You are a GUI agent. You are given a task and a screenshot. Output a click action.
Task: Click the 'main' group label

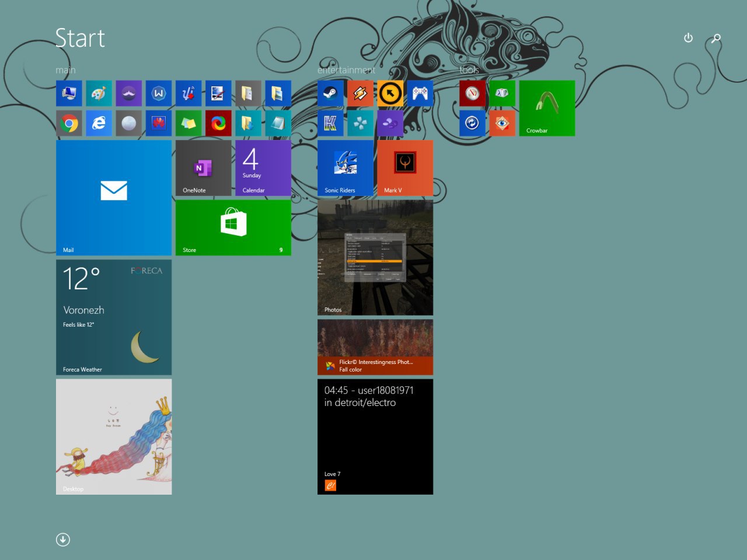65,70
